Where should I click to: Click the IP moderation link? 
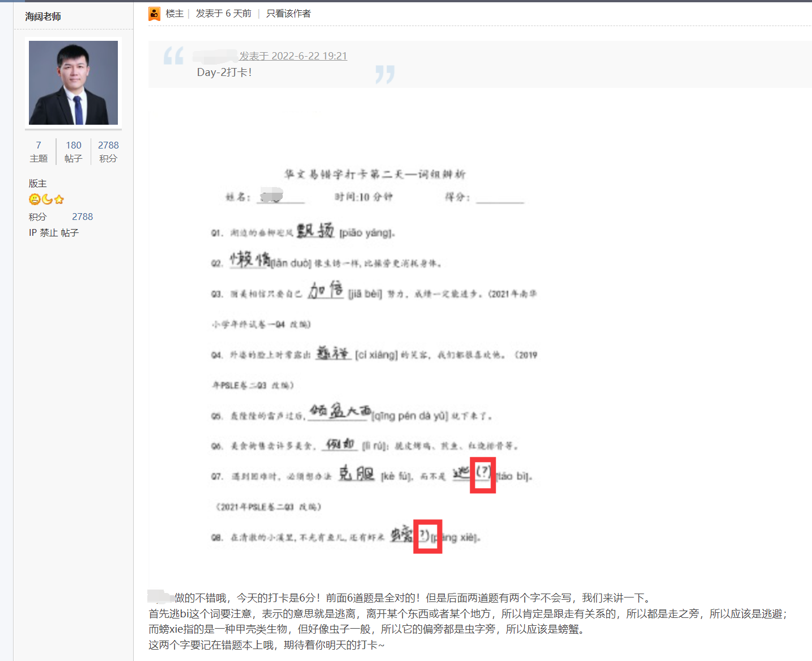33,232
